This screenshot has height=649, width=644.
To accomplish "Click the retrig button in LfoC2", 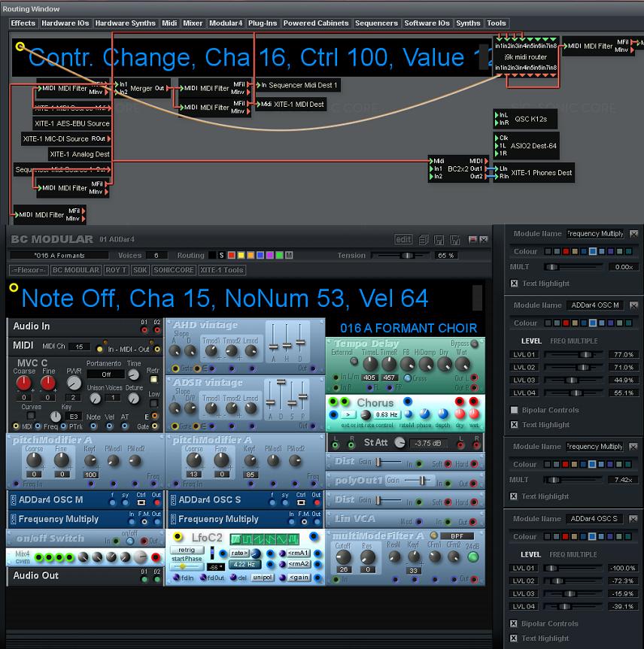I will tap(187, 550).
